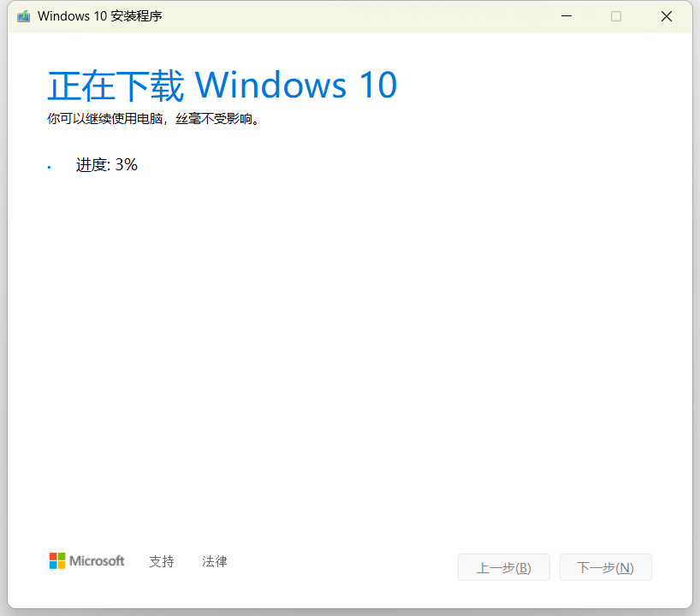Click the 正在下载 characters in the heading
Screen dimensions: 700x616
click(x=116, y=86)
